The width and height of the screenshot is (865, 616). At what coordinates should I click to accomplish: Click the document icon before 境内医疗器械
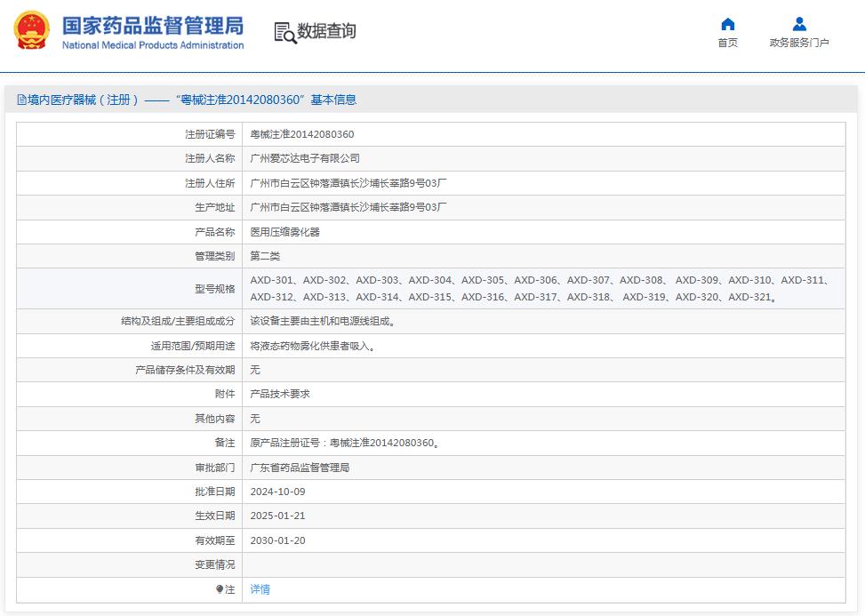(21, 100)
